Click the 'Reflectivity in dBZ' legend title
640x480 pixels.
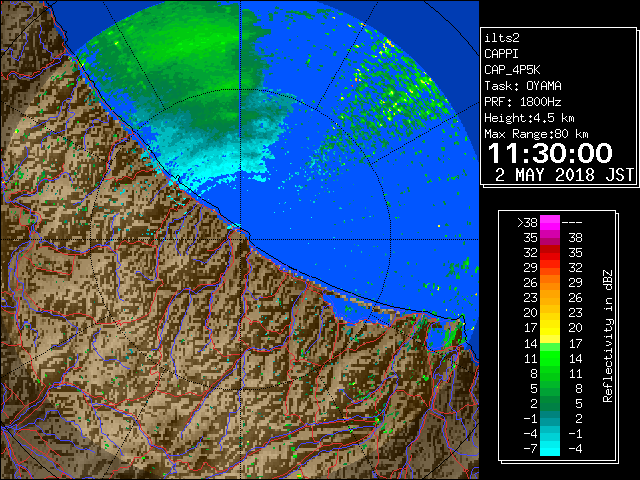[608, 336]
